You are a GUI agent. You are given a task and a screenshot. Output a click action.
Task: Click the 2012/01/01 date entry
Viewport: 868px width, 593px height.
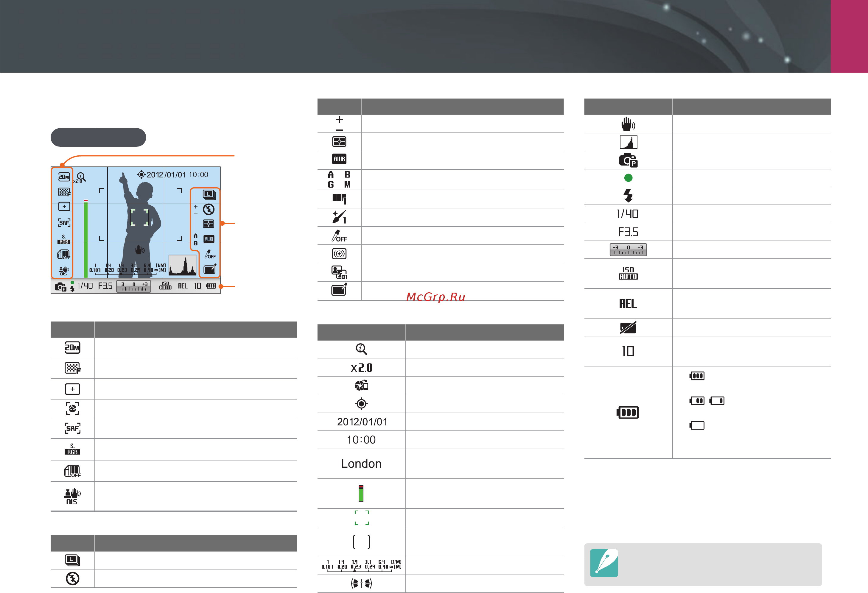tap(362, 422)
